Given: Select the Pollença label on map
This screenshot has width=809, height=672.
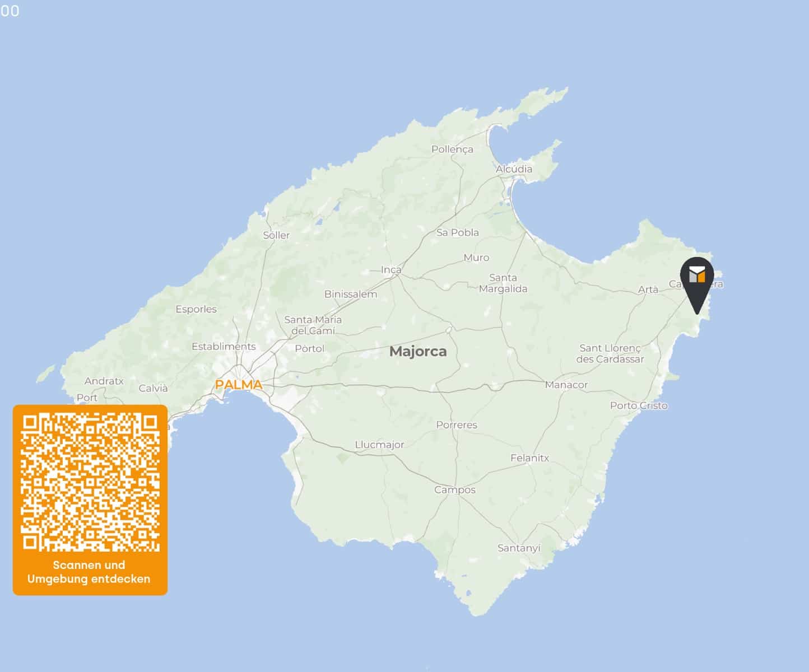Looking at the screenshot, I should tap(452, 150).
